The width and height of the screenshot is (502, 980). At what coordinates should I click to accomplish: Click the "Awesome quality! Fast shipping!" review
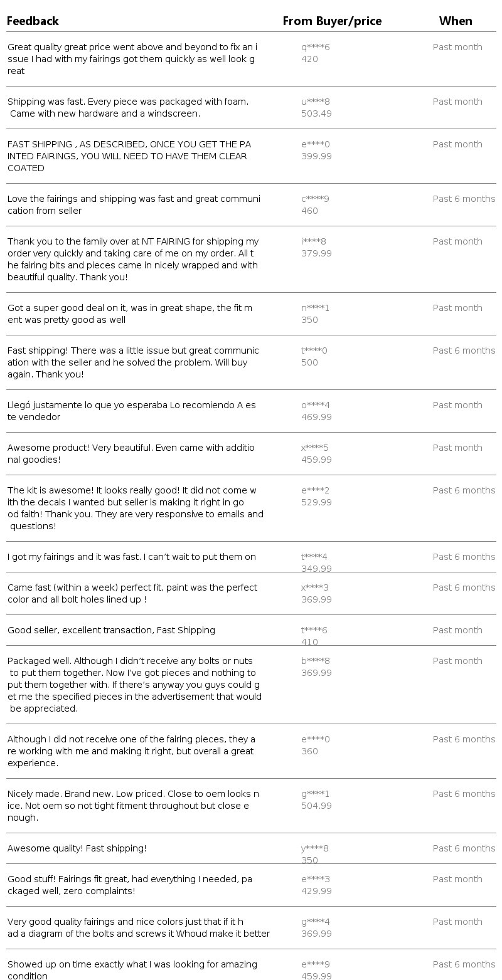(x=77, y=849)
